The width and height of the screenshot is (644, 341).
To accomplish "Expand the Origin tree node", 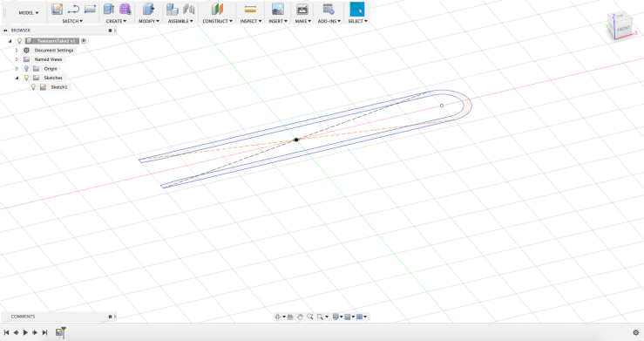I will point(17,69).
